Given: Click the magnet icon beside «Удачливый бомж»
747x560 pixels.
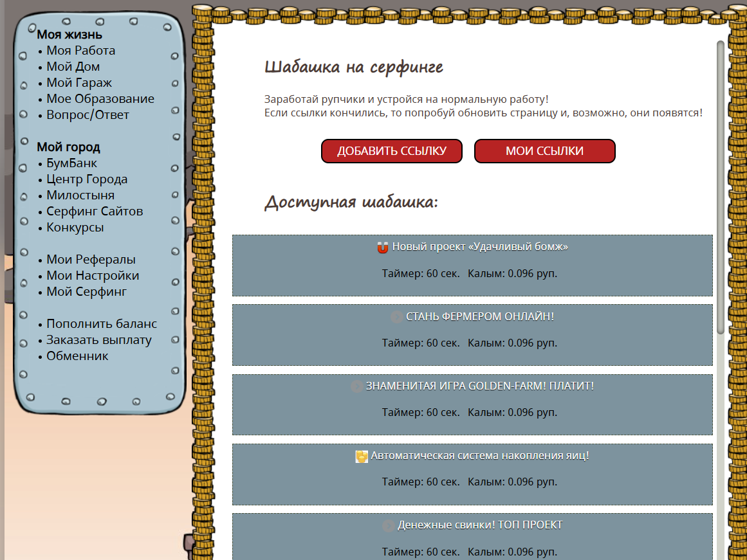Looking at the screenshot, I should tap(383, 248).
